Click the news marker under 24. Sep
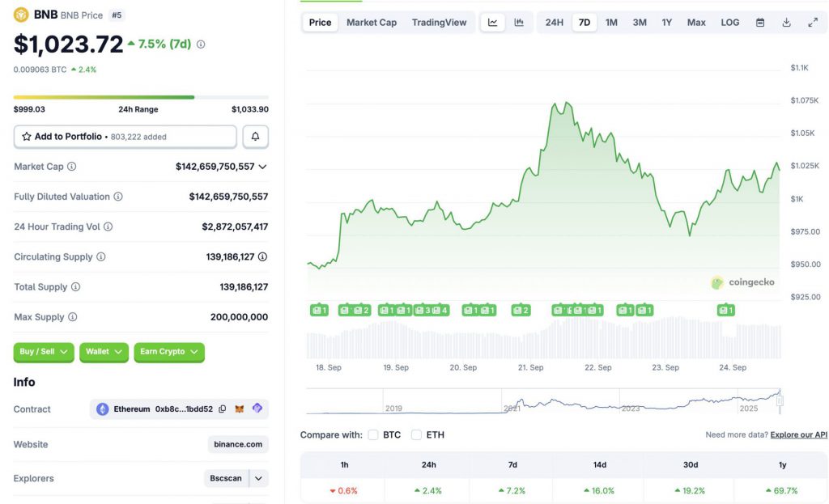 pyautogui.click(x=726, y=310)
